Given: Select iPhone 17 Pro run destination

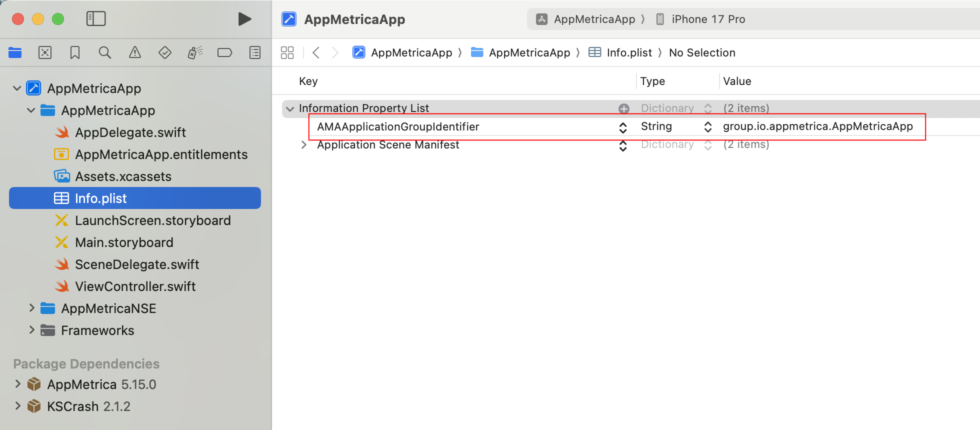Looking at the screenshot, I should pos(707,19).
